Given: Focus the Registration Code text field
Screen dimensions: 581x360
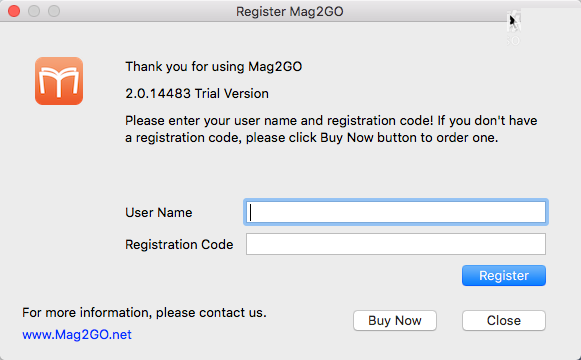Looking at the screenshot, I should click(396, 244).
